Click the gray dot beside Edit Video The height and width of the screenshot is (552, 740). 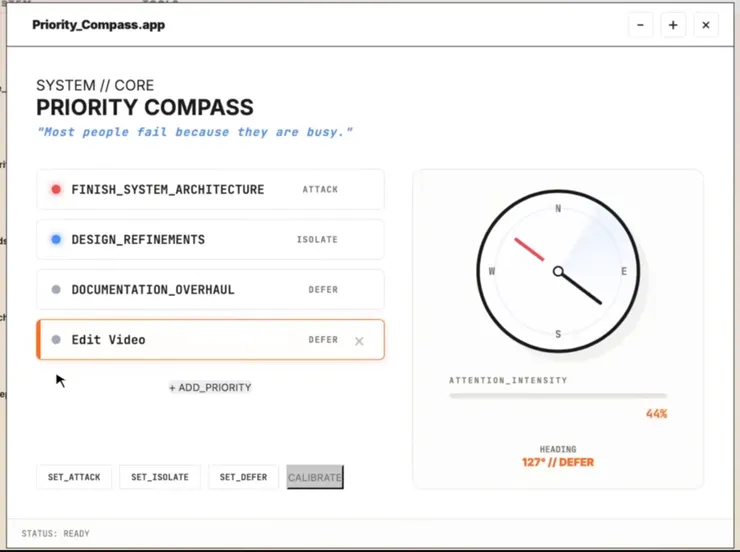pos(56,340)
